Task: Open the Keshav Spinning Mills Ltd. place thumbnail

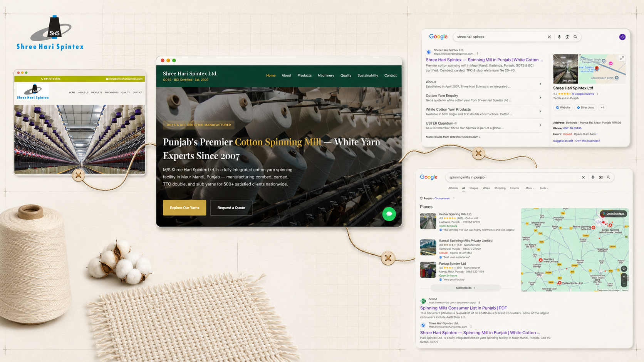Action: (x=428, y=221)
